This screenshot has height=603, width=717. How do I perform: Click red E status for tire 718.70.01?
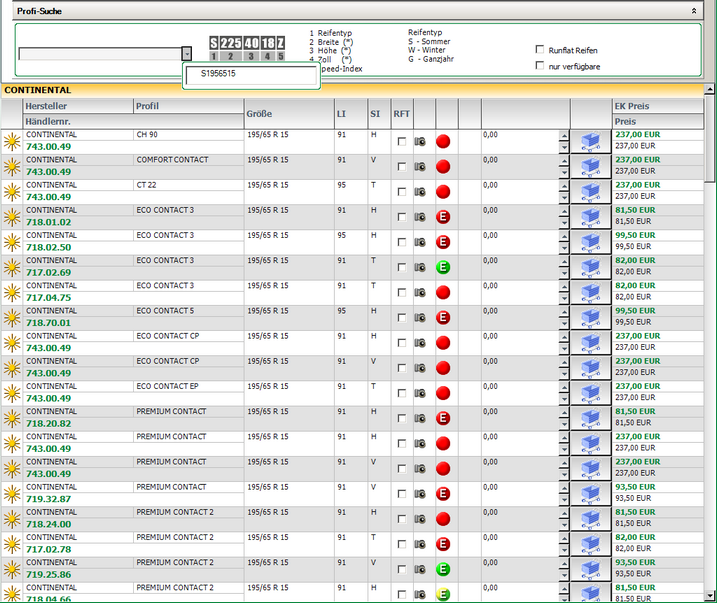point(443,318)
